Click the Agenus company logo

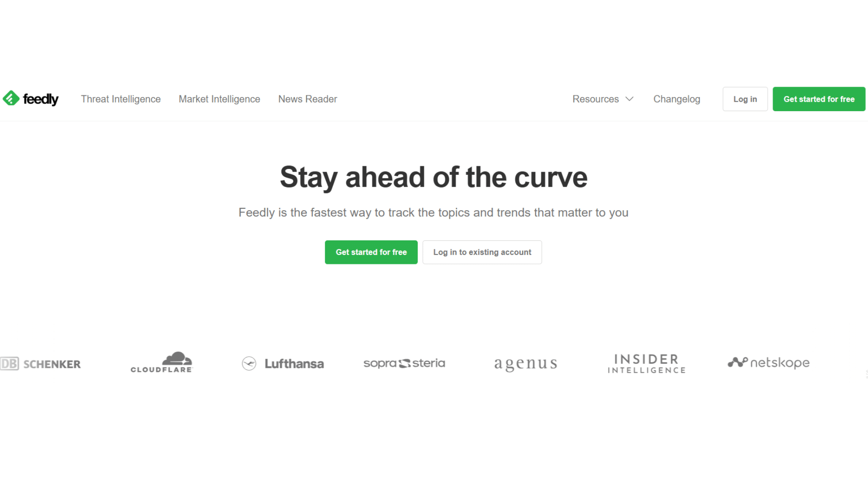point(524,363)
